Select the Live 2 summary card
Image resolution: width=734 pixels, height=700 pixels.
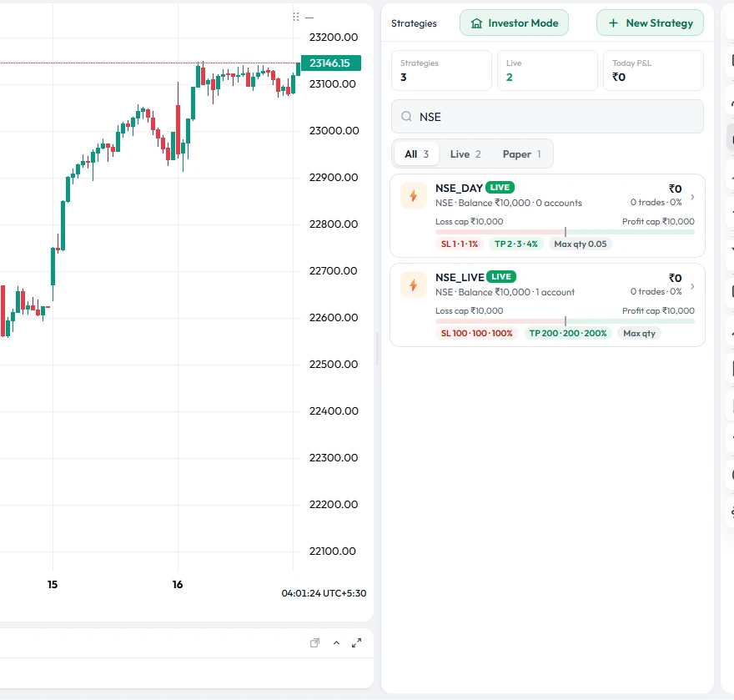pos(547,71)
